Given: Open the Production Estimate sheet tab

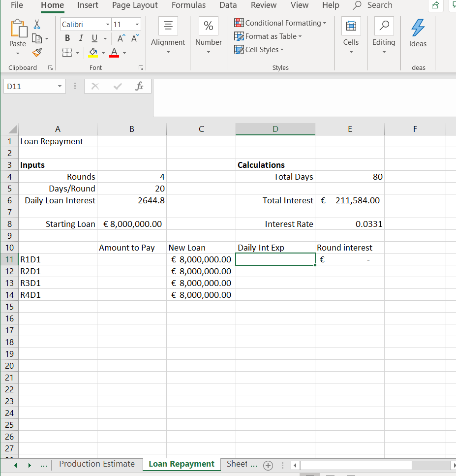Looking at the screenshot, I should click(x=97, y=464).
